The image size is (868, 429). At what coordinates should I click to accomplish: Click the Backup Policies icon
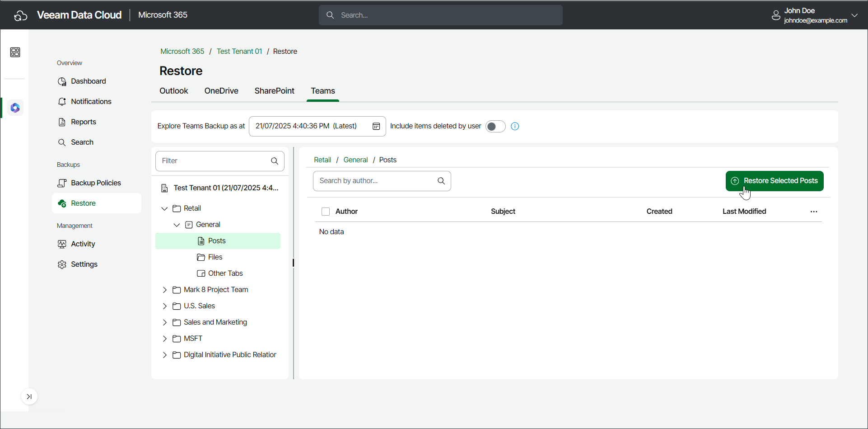(62, 183)
